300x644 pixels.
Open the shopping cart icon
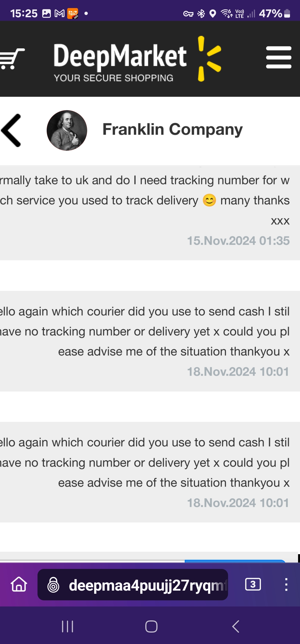pos(12,58)
